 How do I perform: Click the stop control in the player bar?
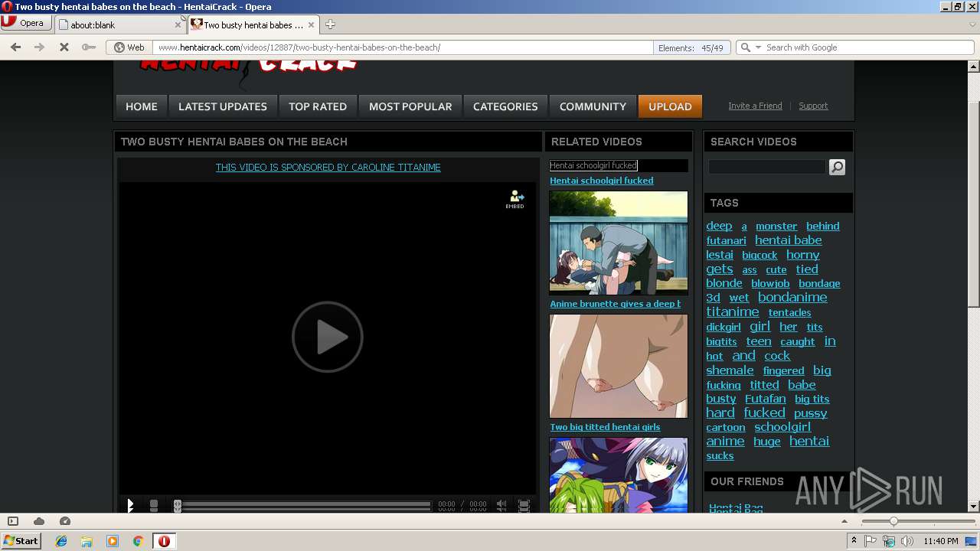coord(154,505)
